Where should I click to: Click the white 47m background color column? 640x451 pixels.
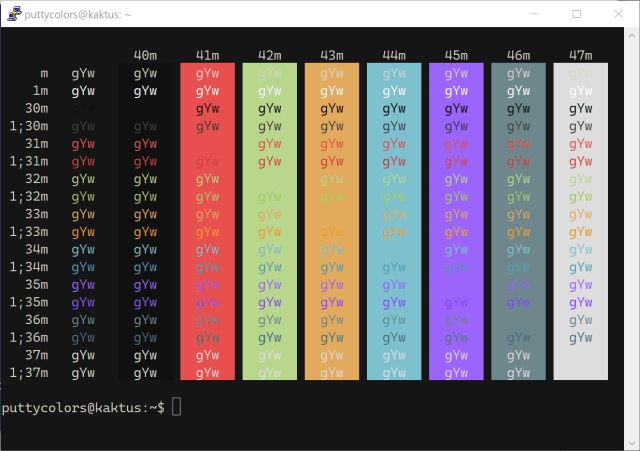[580, 222]
